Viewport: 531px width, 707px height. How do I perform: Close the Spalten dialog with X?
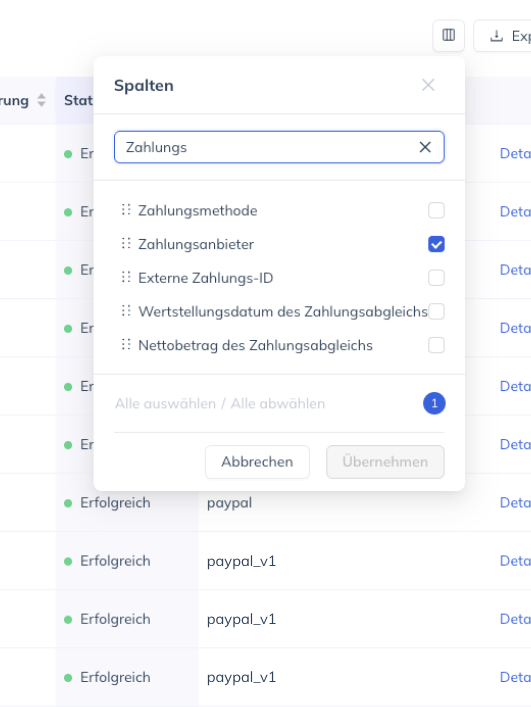pyautogui.click(x=428, y=85)
